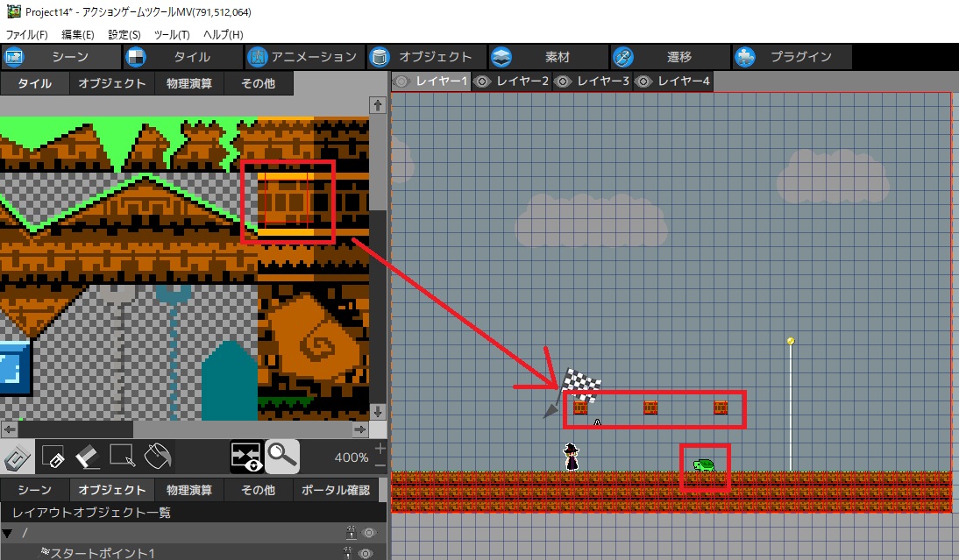Viewport: 959px width, 560px height.
Task: Click the minus zoom-out stepper
Action: click(380, 465)
